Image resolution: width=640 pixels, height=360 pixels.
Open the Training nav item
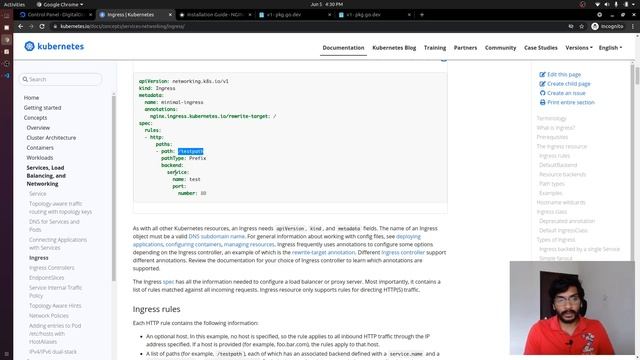tap(435, 48)
